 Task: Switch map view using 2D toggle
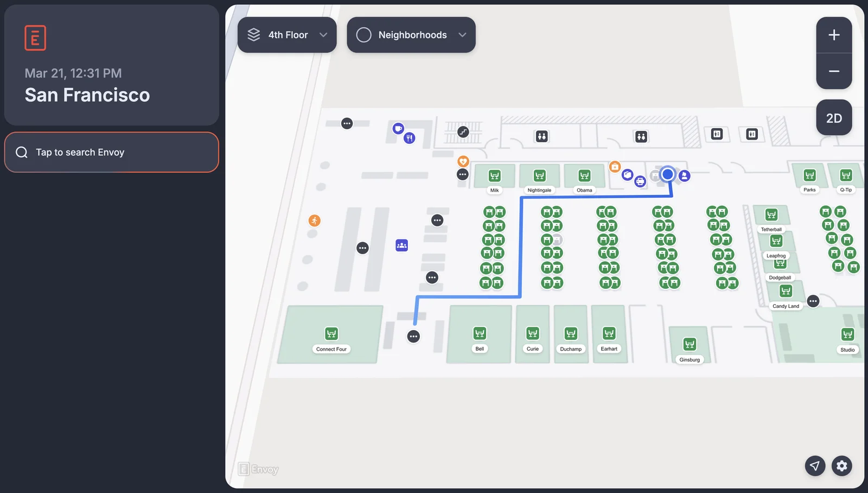tap(834, 118)
